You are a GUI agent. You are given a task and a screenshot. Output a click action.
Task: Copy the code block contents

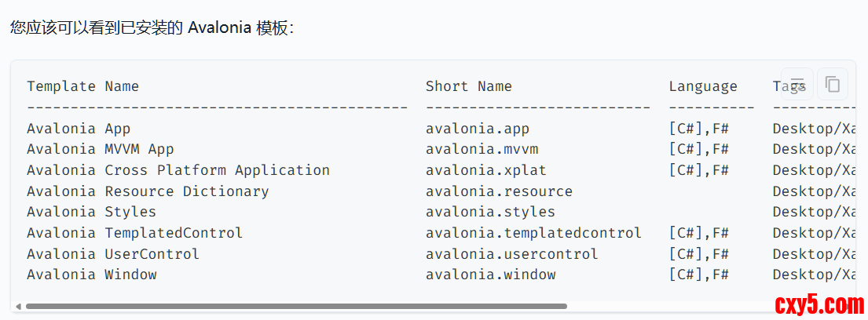click(x=833, y=84)
